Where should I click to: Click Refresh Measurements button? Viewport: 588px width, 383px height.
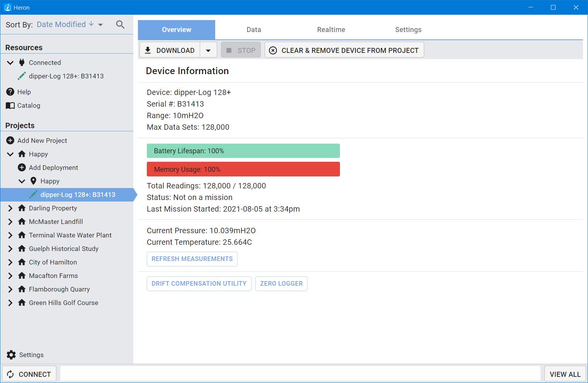192,259
